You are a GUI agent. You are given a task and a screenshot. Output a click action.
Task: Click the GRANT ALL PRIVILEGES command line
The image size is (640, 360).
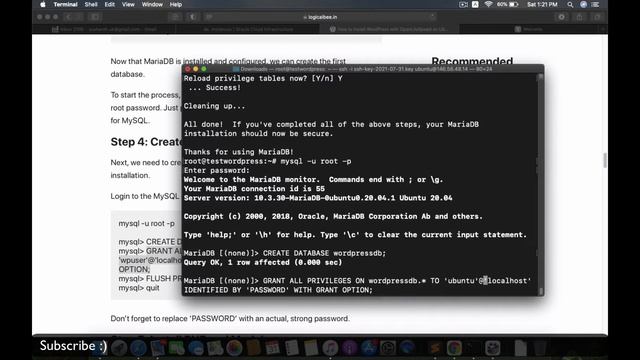click(x=358, y=281)
